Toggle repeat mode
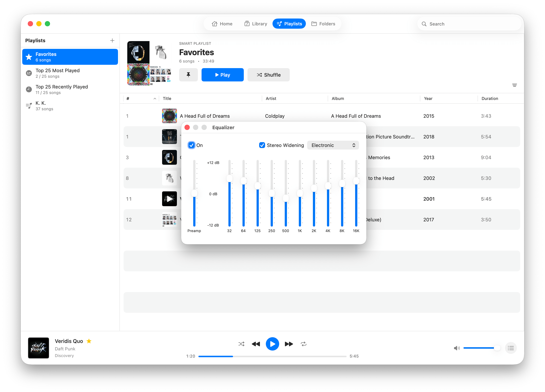 coord(303,344)
